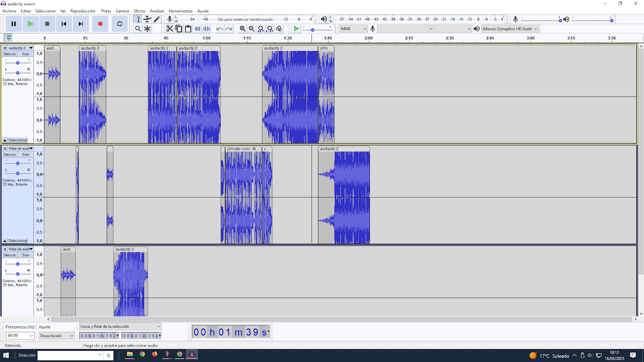The height and width of the screenshot is (362, 644).
Task: Click the Play-at-speed green button
Action: 297,29
